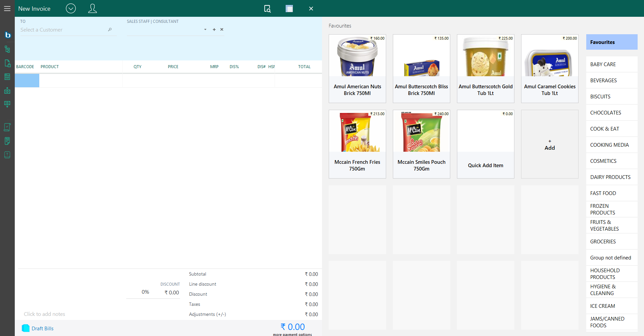Viewport: 644px width, 336px height.
Task: Click the Quick Add Item tile
Action: [486, 144]
